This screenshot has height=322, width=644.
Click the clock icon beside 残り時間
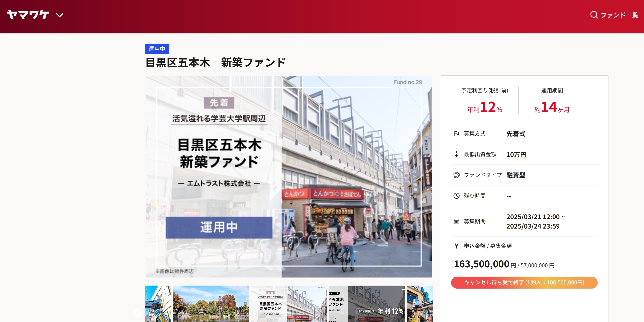click(x=456, y=196)
